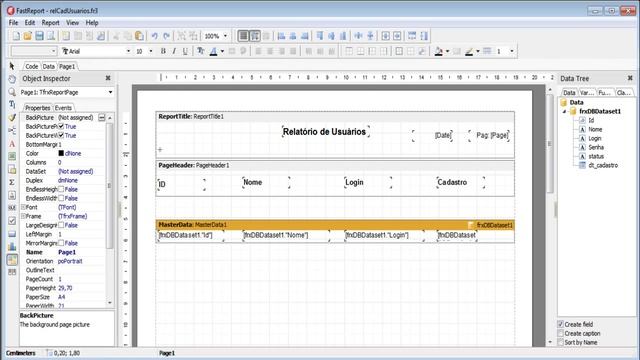Apply underline formatting

pos(185,51)
